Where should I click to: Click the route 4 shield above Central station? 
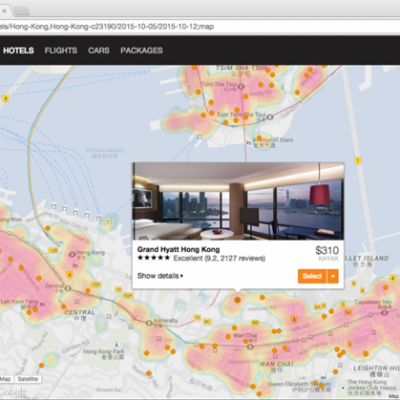[69, 275]
